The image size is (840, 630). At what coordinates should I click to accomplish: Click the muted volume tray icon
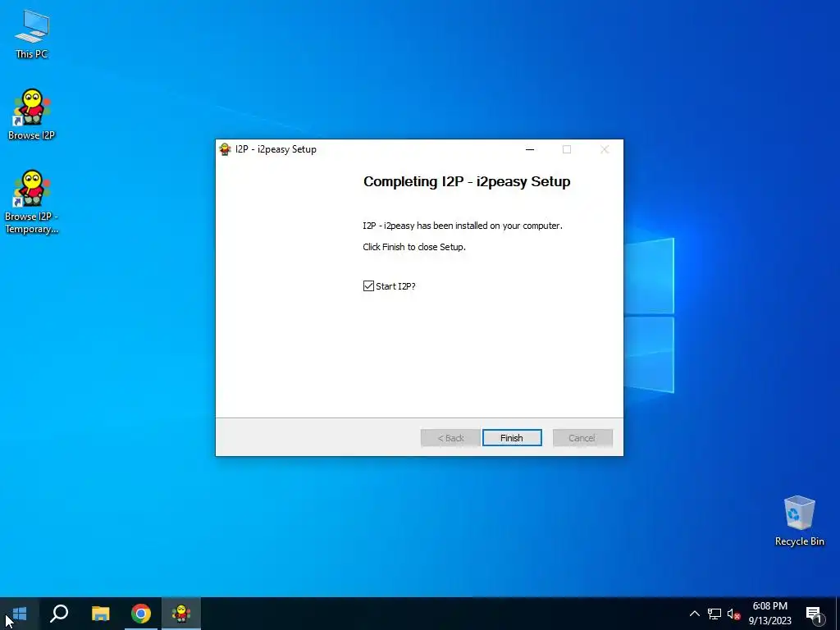pos(733,614)
